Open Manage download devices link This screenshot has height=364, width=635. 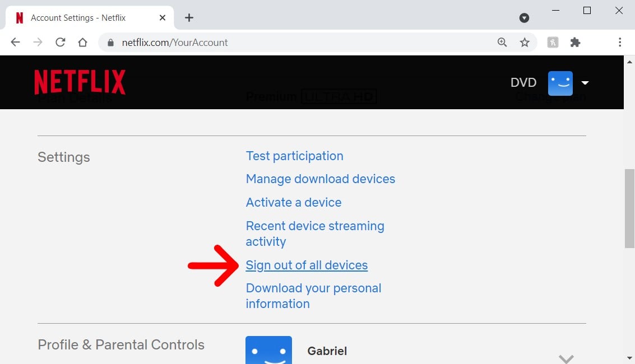[x=320, y=179]
